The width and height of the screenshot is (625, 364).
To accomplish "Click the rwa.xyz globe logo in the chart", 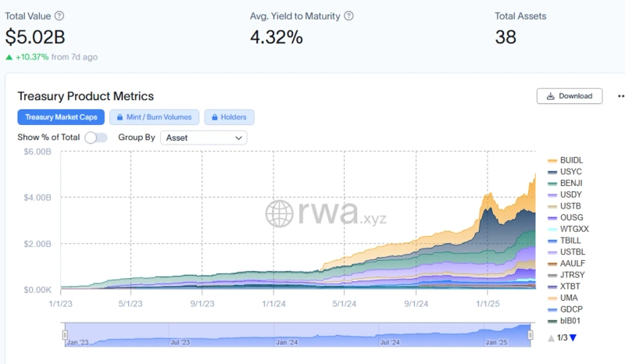I will point(279,212).
